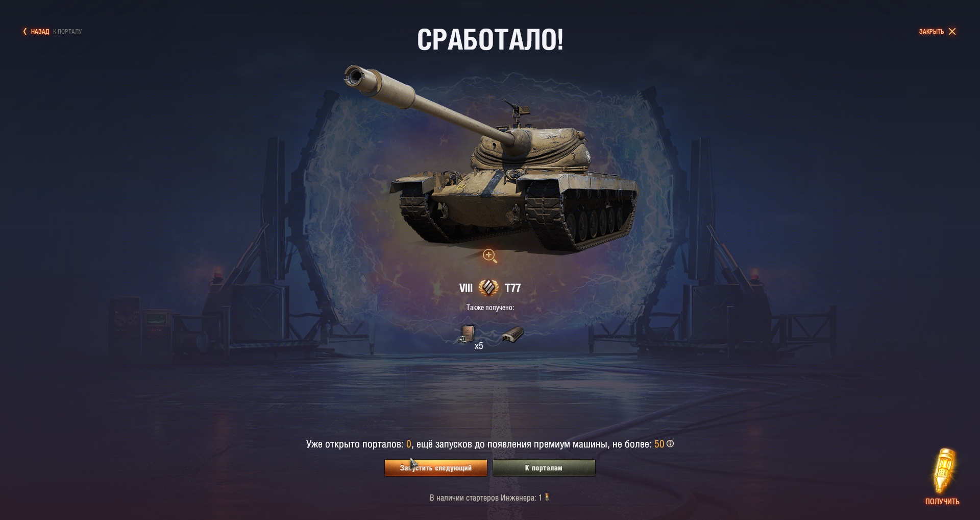Click the НАЗАД back link
The width and height of the screenshot is (980, 520).
40,32
